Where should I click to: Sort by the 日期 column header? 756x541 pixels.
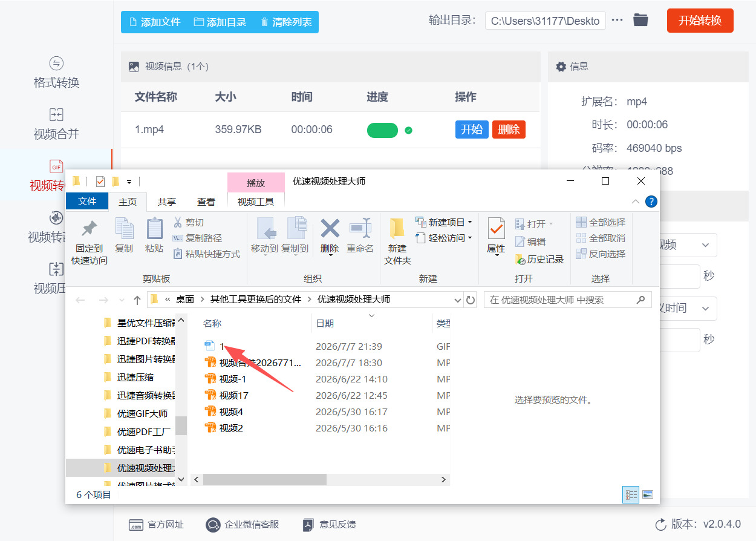pyautogui.click(x=325, y=324)
